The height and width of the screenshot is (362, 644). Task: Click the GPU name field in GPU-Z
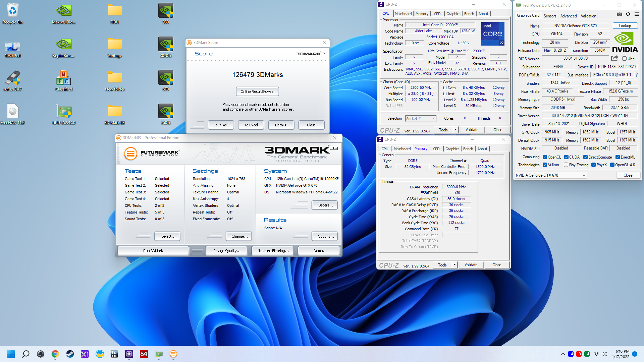point(576,26)
